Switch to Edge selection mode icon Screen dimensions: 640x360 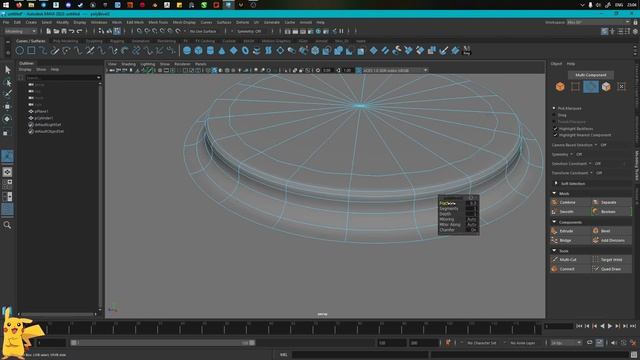(x=591, y=87)
